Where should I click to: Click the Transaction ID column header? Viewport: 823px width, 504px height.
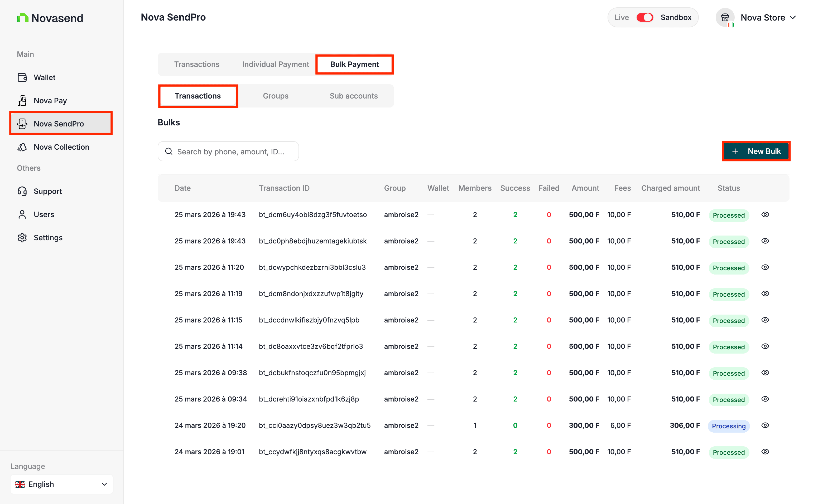(284, 188)
